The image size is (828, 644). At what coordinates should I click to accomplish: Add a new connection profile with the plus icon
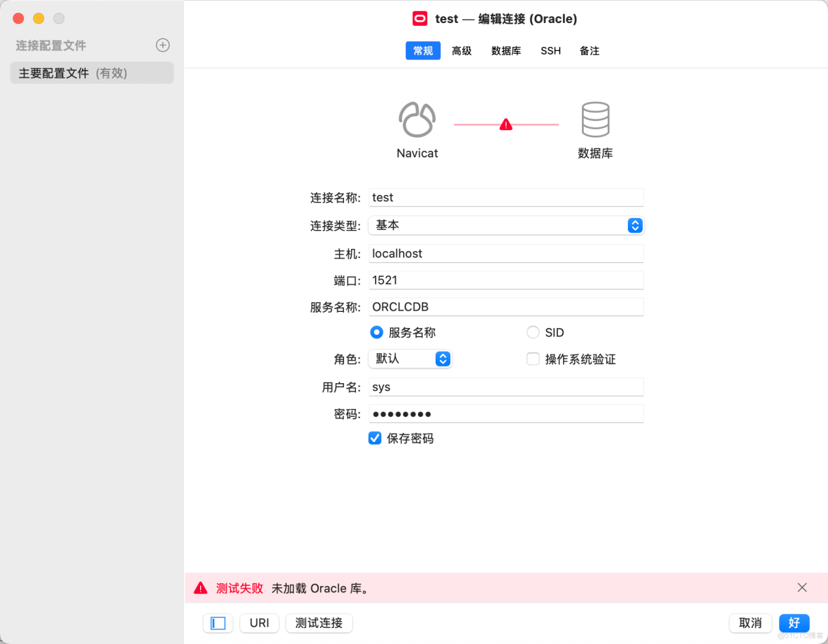(x=162, y=45)
